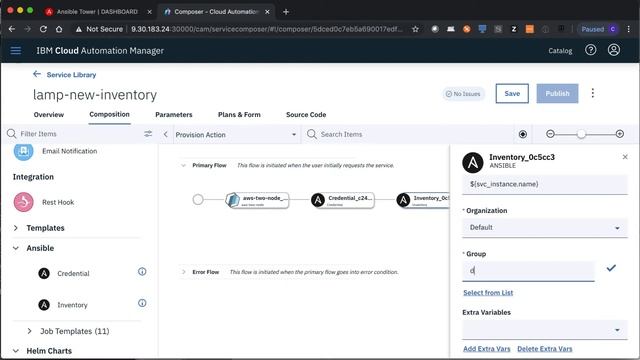Viewport: 640px width, 360px height.
Task: Bookmark page with the star icon
Action: (x=415, y=29)
